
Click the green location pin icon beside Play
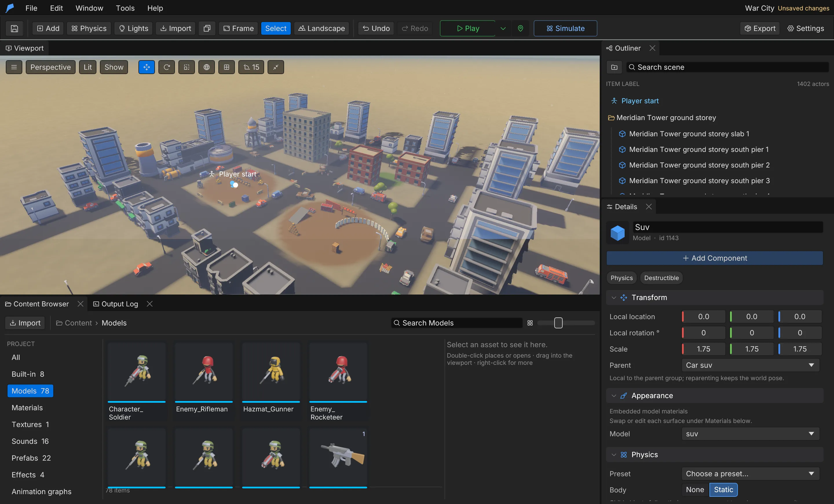(x=521, y=28)
